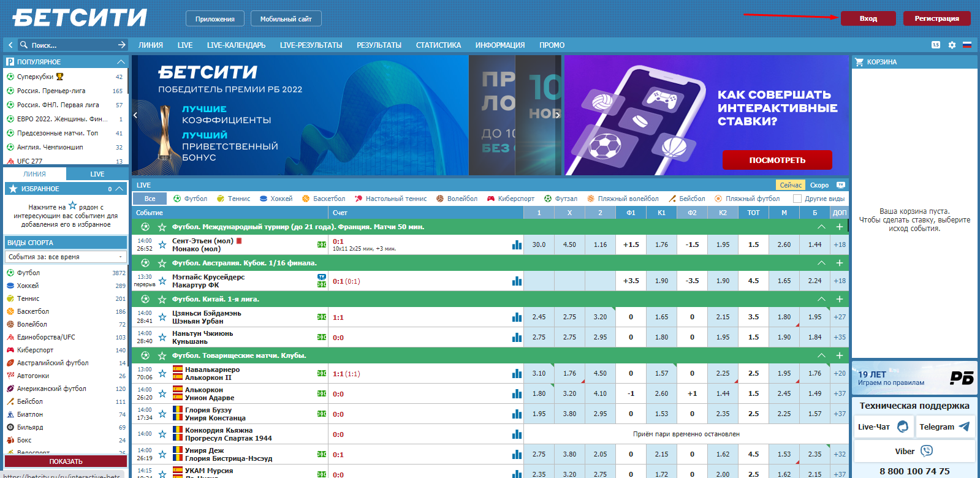Open the События за: все время dropdown

[66, 257]
